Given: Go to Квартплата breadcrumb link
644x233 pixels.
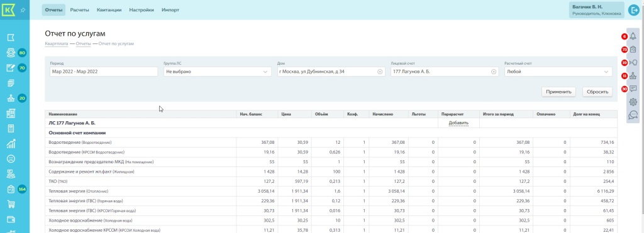Looking at the screenshot, I should point(56,43).
